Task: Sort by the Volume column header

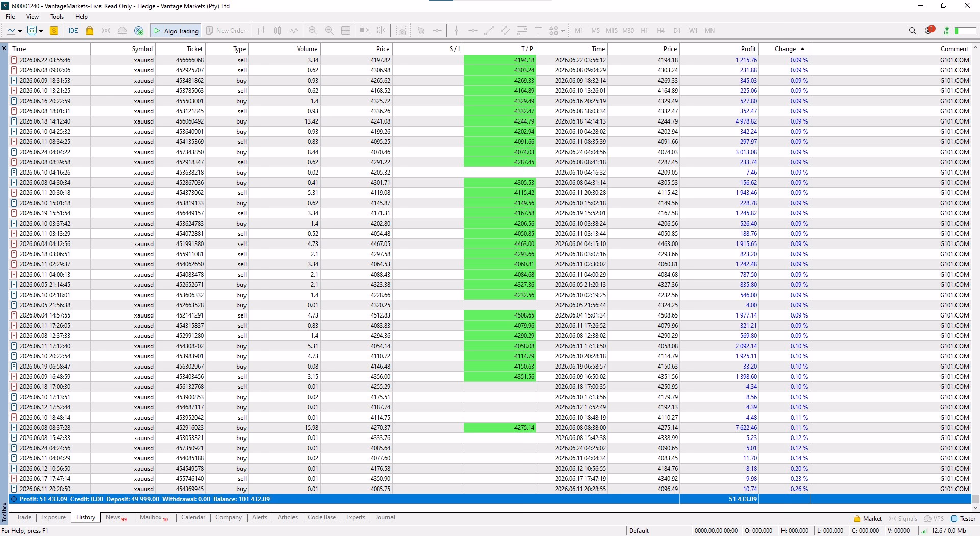Action: [x=284, y=49]
